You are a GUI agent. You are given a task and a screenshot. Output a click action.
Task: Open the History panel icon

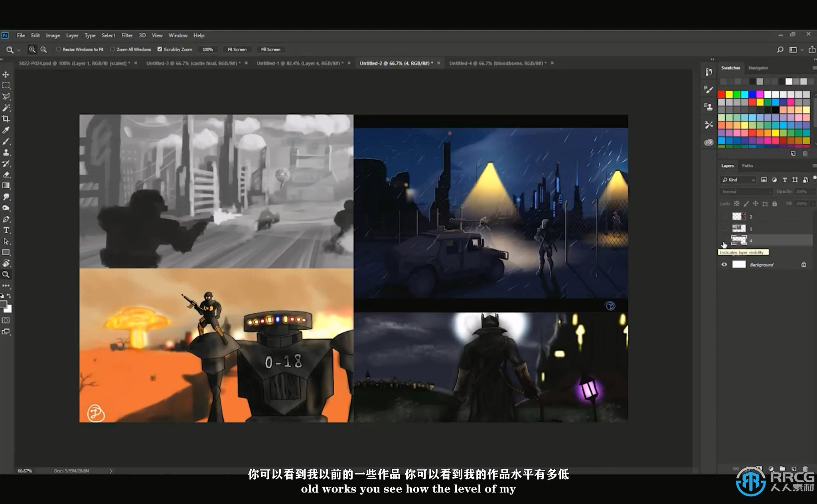point(708,72)
